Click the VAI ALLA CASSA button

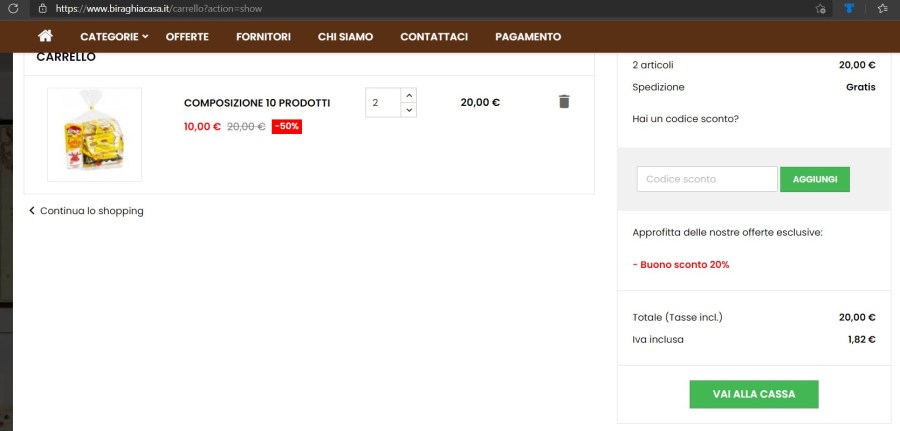pos(754,394)
